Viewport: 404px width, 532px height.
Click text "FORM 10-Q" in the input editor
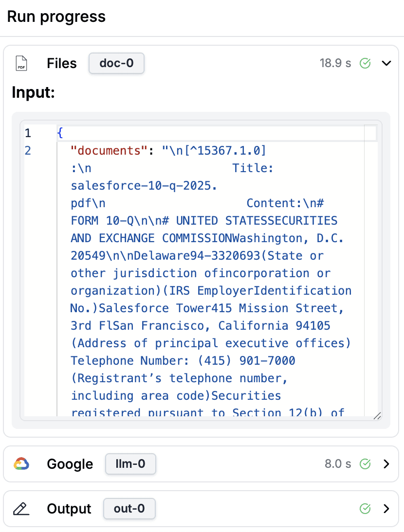tap(103, 221)
